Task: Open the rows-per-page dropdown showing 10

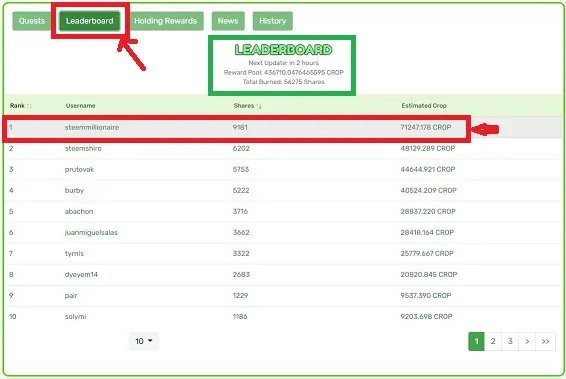Action: point(144,341)
